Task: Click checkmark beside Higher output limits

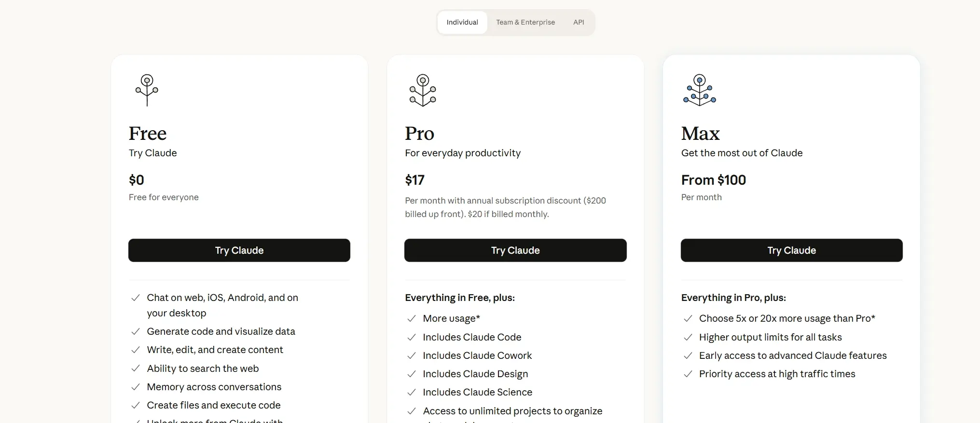Action: tap(688, 337)
